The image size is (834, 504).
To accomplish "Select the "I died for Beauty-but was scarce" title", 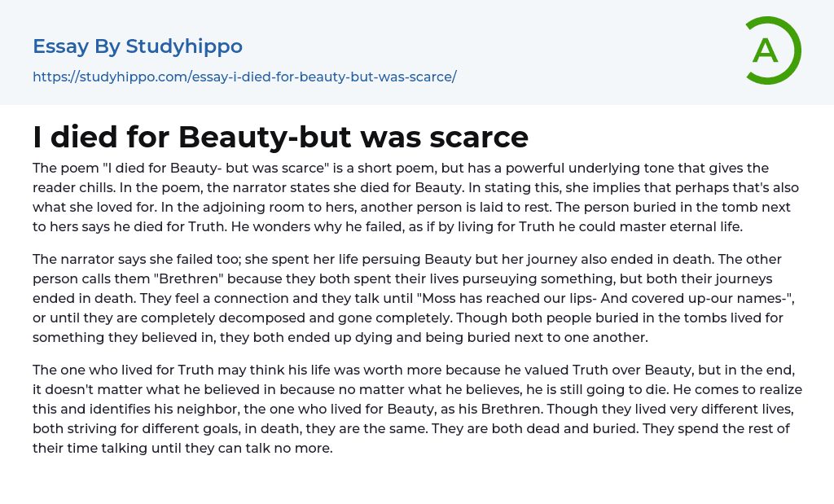I will coord(280,137).
